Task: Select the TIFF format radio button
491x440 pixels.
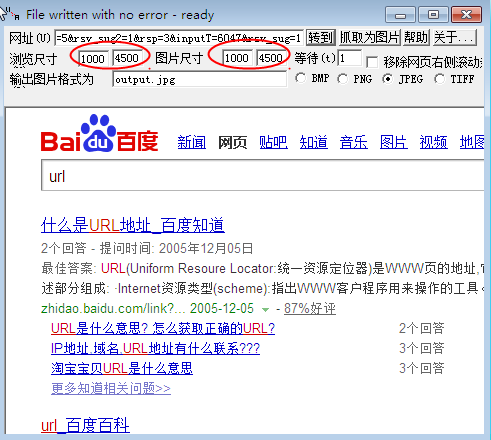Action: 439,79
